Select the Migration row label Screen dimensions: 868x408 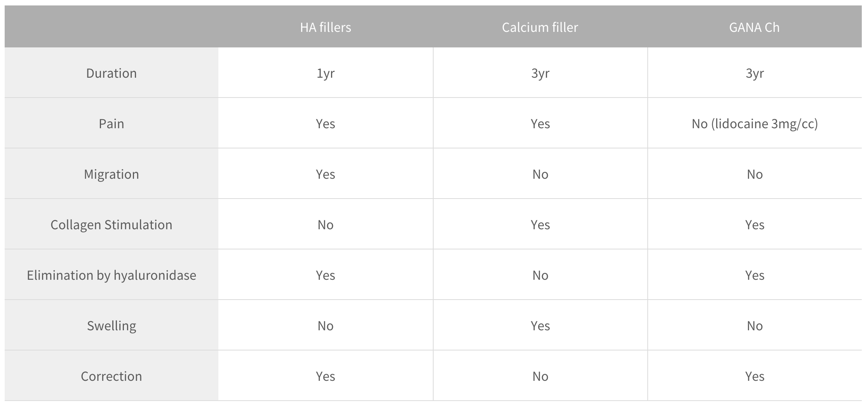(112, 174)
